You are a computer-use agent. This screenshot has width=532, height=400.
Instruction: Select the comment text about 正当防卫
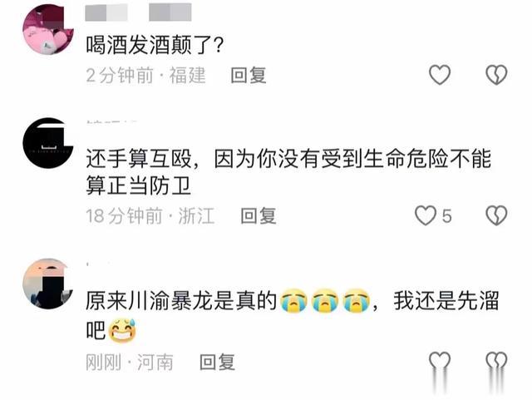click(288, 172)
